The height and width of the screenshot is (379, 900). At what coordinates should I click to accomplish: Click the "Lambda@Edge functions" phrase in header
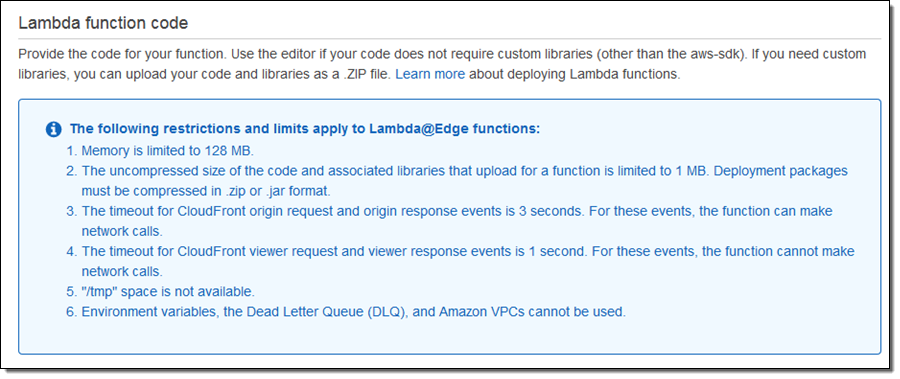tap(455, 129)
